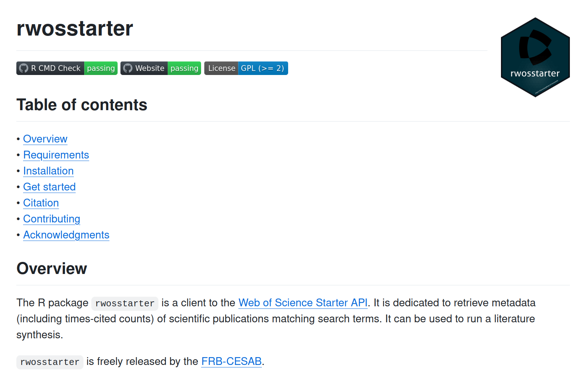Click the Table of contents heading
Viewport: 588px width, 382px height.
point(82,105)
